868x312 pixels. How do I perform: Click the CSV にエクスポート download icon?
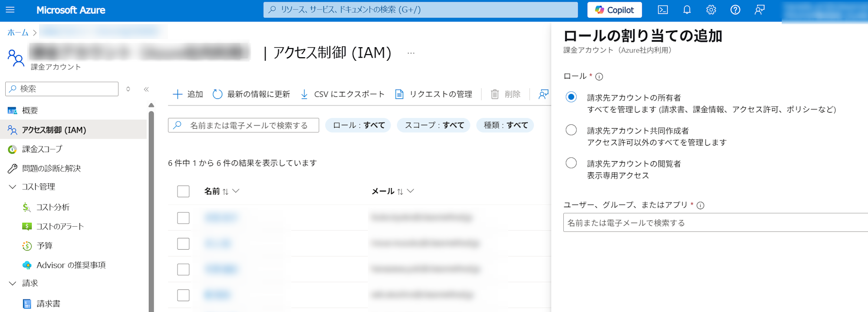(x=304, y=94)
